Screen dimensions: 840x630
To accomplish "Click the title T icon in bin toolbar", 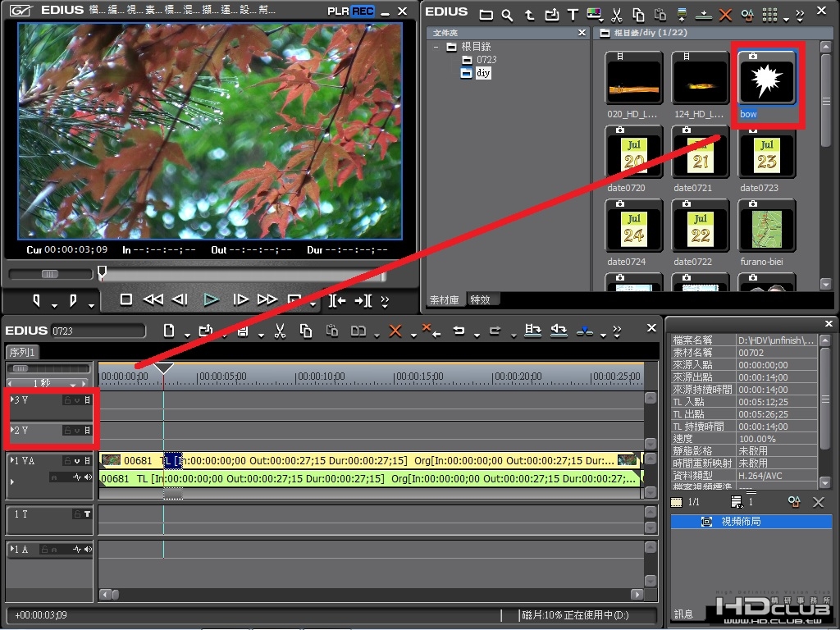I will [x=573, y=15].
